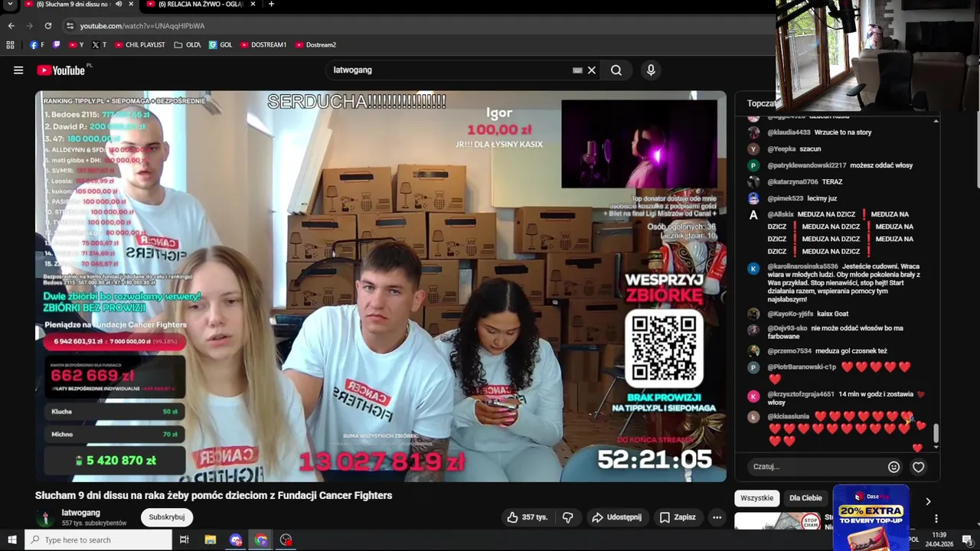Open the latwogang channel avatar
The image size is (980, 551).
[45, 517]
